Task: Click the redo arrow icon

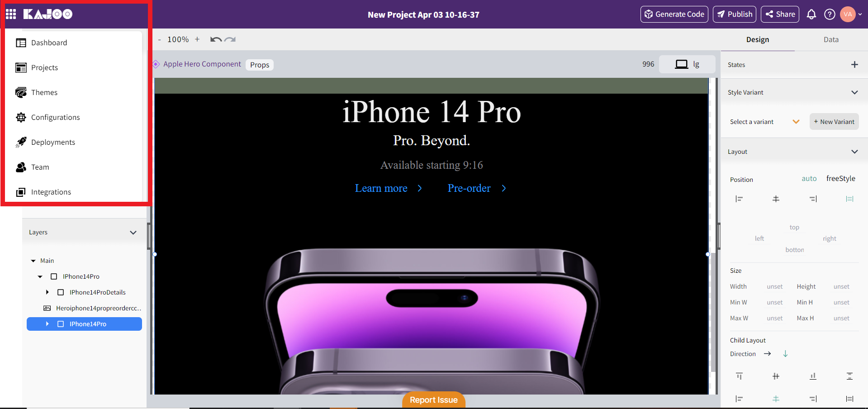Action: coord(230,39)
